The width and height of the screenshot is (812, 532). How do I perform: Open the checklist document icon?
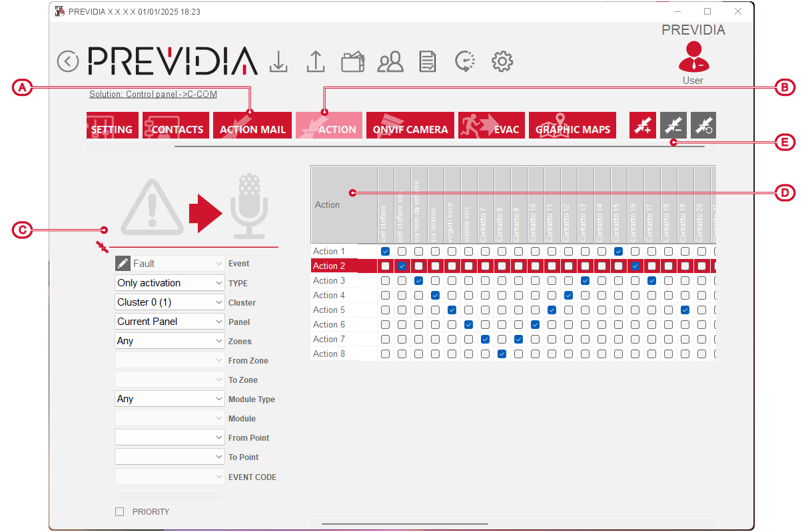coord(427,62)
